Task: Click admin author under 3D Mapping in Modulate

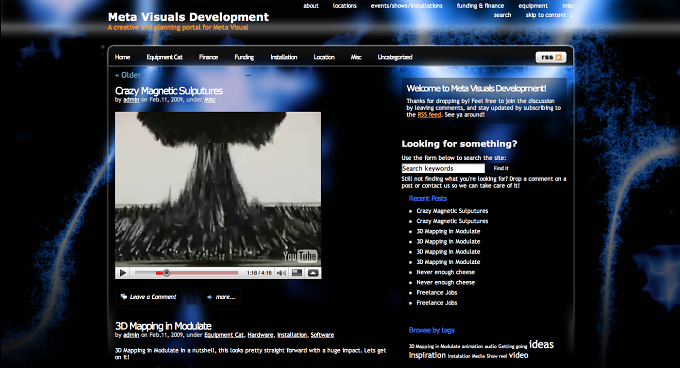Action: tap(131, 335)
